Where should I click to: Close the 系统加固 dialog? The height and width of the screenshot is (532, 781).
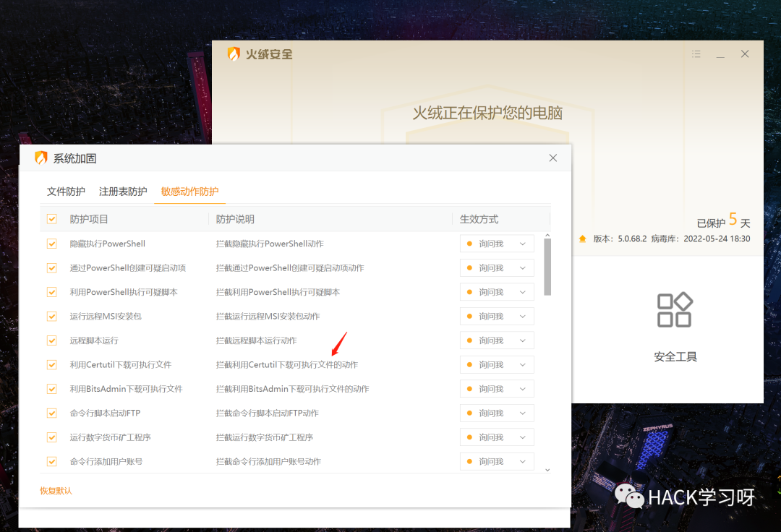pyautogui.click(x=553, y=158)
